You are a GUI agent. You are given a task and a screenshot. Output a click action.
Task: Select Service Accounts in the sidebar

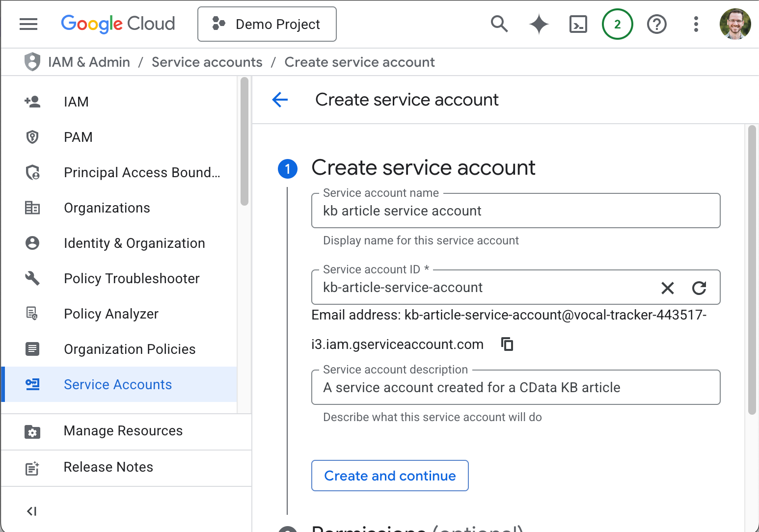point(118,384)
